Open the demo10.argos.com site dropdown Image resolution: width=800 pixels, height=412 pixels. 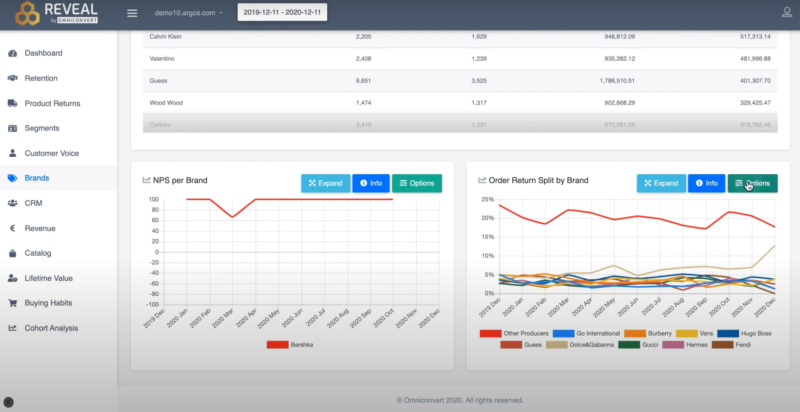[189, 13]
